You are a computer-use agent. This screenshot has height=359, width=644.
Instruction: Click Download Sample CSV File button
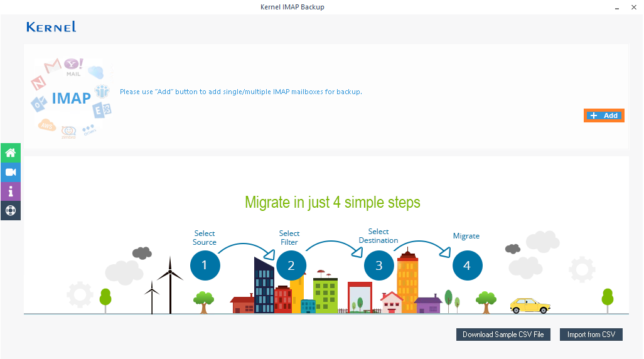[x=503, y=335]
